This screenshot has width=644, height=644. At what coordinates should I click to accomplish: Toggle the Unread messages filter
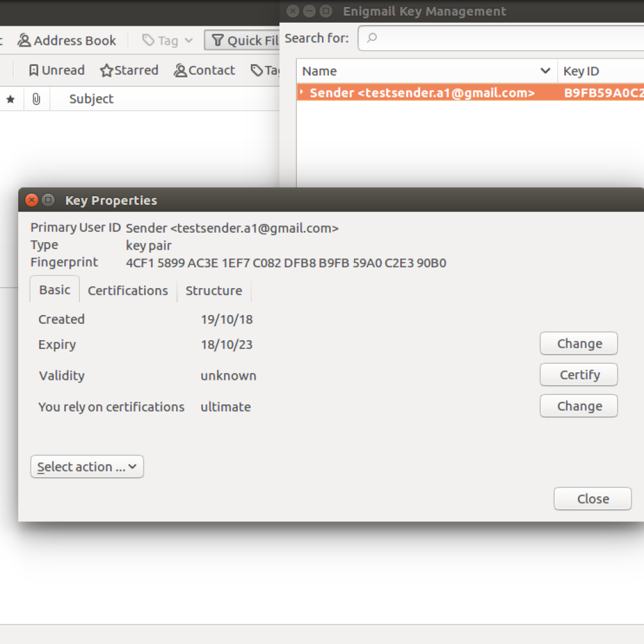tap(57, 70)
